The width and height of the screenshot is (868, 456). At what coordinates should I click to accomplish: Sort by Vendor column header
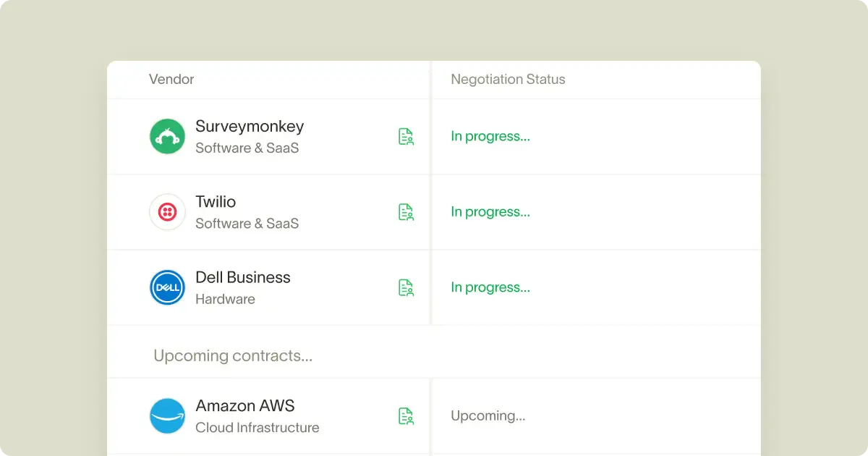pyautogui.click(x=171, y=80)
